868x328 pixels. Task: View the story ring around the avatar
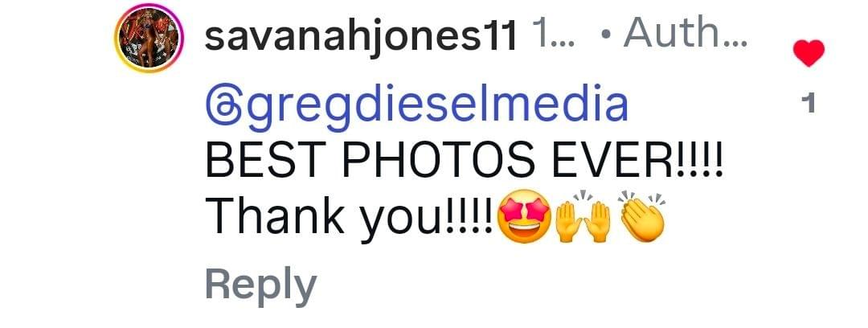[x=149, y=39]
